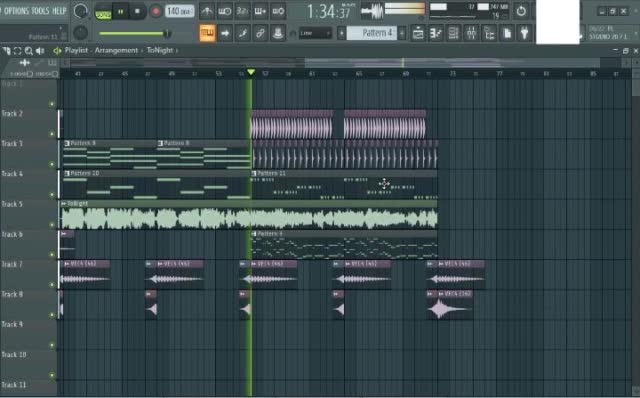Click the CPU and memory meter panel
Screen dimensions: 640x398
click(x=469, y=11)
